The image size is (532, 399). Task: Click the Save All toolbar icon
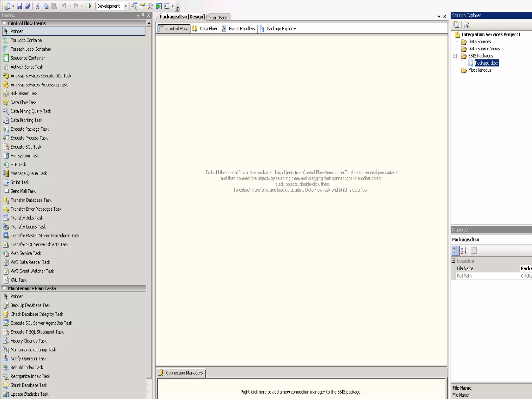(x=28, y=6)
